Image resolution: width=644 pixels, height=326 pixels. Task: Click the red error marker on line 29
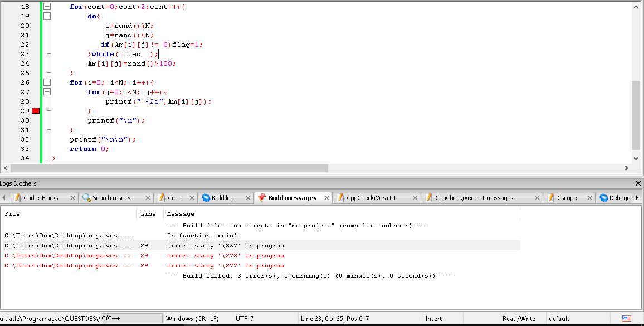pos(36,110)
